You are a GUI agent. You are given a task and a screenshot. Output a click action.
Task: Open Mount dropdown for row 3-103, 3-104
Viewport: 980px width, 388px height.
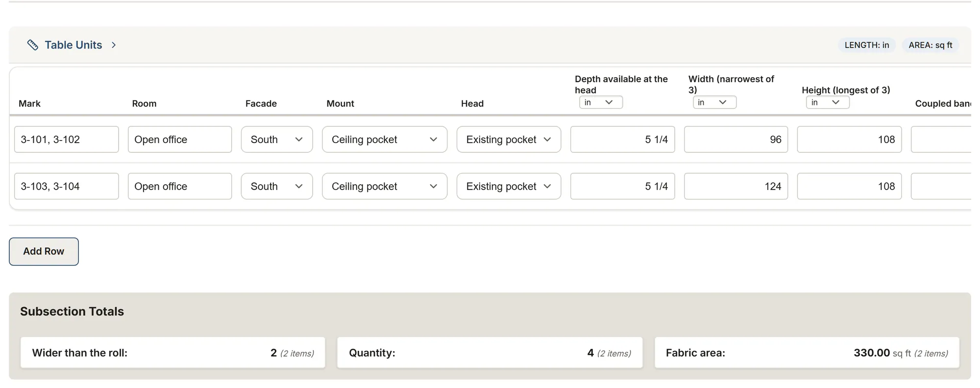pos(385,186)
